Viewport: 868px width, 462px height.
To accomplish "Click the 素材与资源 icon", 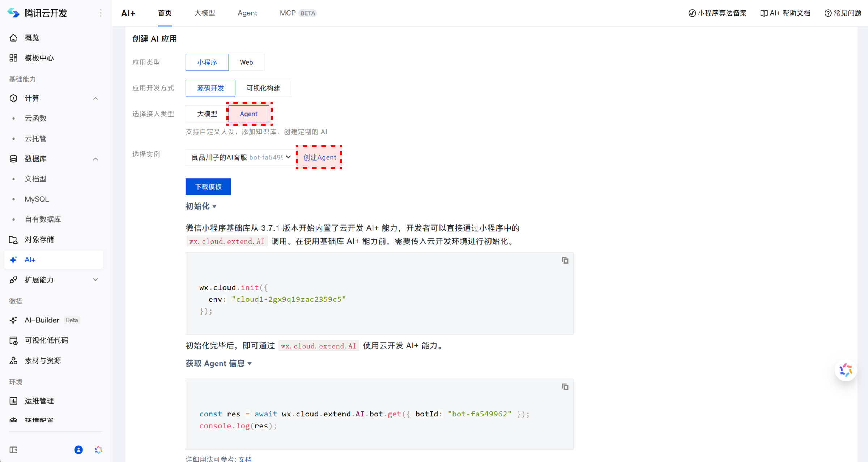I will click(x=13, y=361).
